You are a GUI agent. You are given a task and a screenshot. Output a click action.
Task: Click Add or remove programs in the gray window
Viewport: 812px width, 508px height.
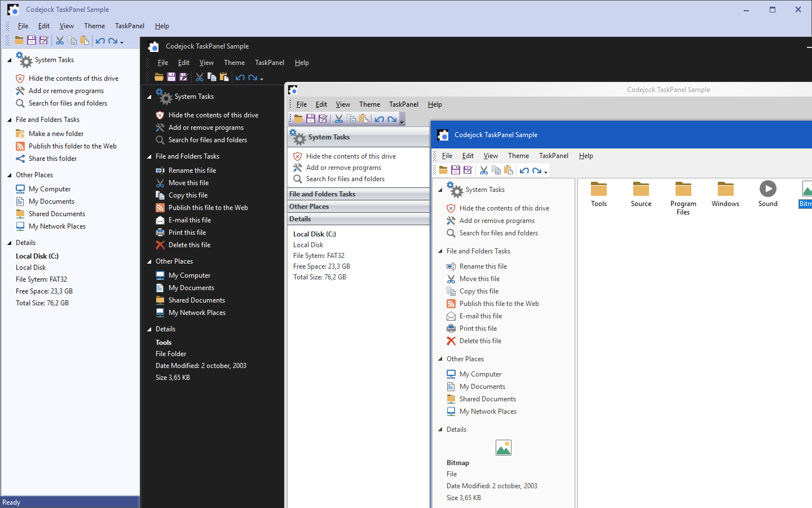tap(343, 168)
